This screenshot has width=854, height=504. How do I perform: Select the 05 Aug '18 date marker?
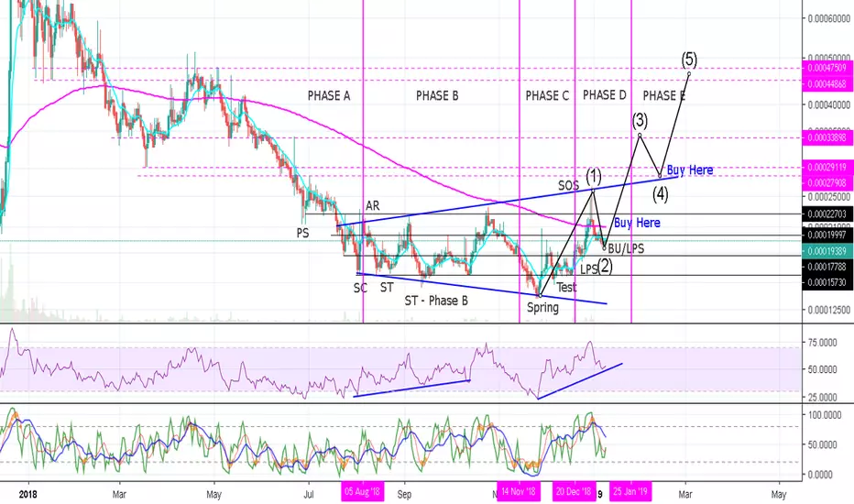(x=362, y=491)
